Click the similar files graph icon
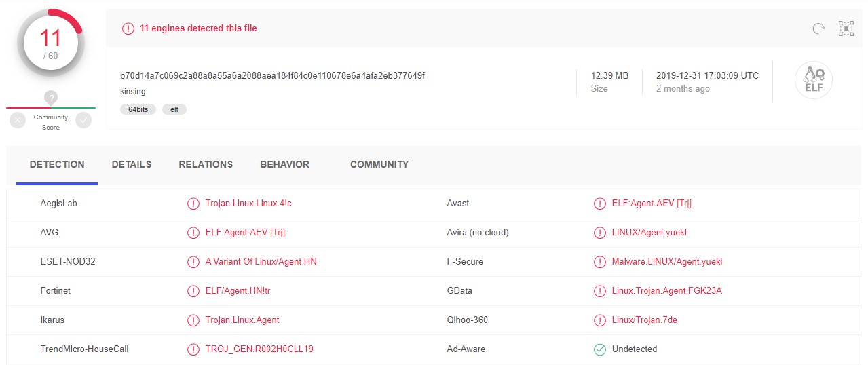The width and height of the screenshot is (868, 365). [846, 28]
